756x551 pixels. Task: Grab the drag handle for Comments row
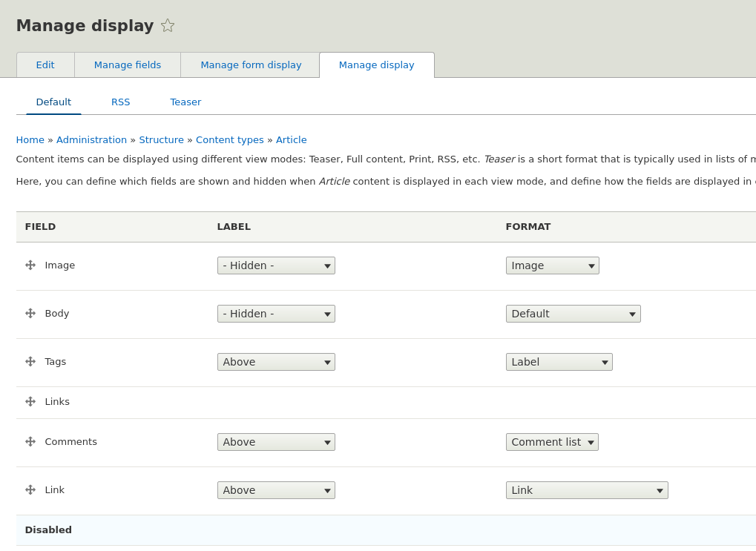[30, 441]
